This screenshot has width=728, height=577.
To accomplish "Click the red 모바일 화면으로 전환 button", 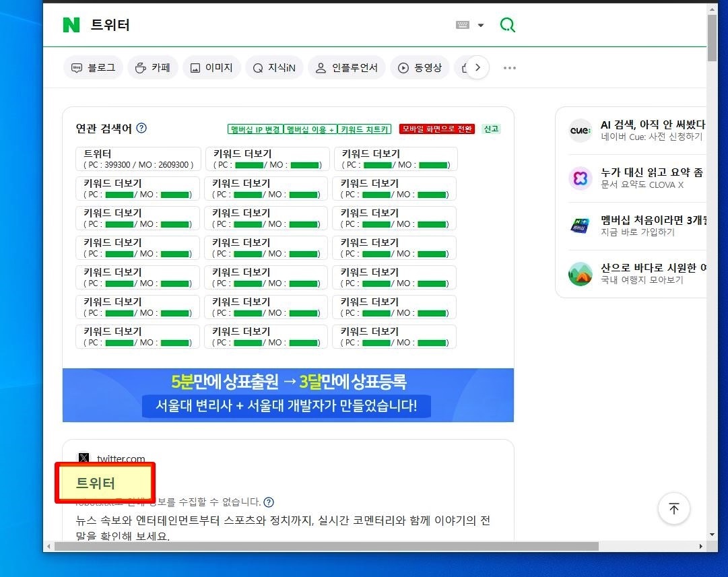I will pyautogui.click(x=437, y=129).
